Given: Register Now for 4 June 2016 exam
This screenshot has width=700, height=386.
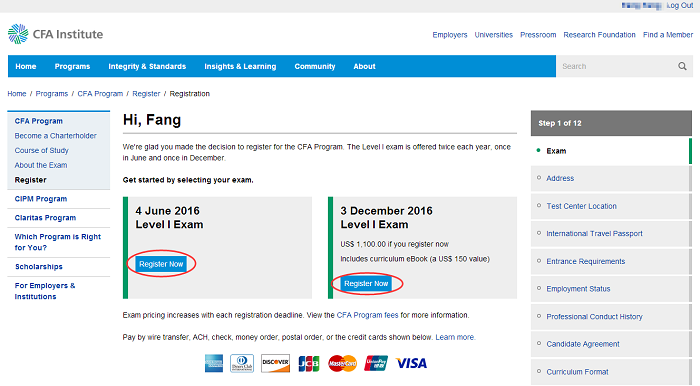Looking at the screenshot, I should (x=161, y=264).
